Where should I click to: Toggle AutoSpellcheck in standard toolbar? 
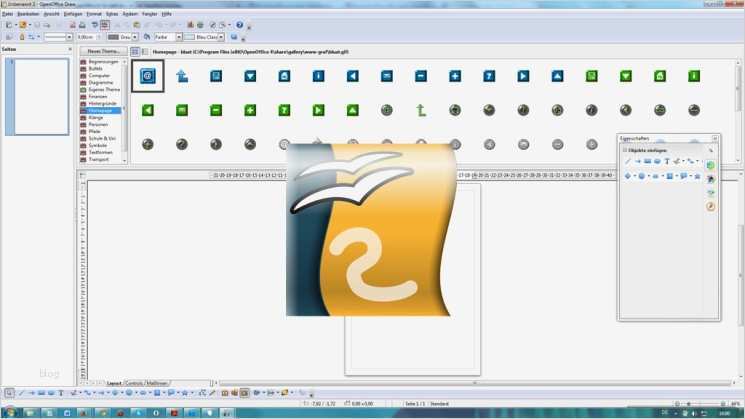click(x=105, y=25)
